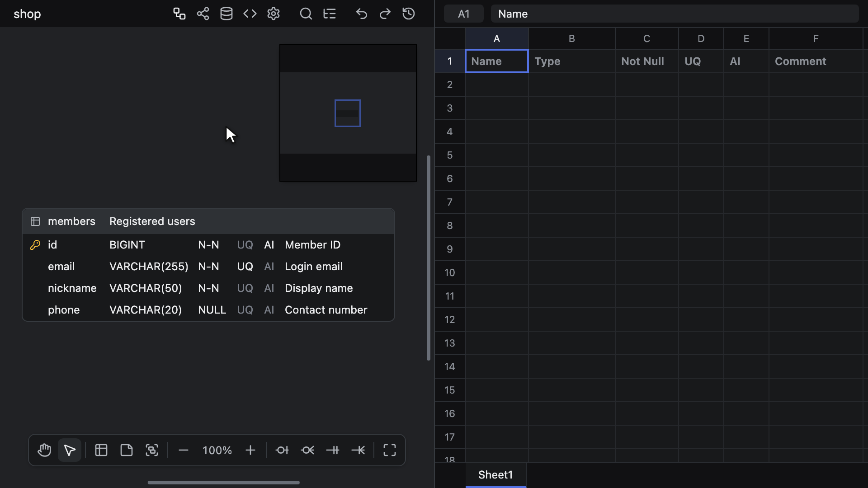Toggle UQ on the nickname column

[245, 288]
